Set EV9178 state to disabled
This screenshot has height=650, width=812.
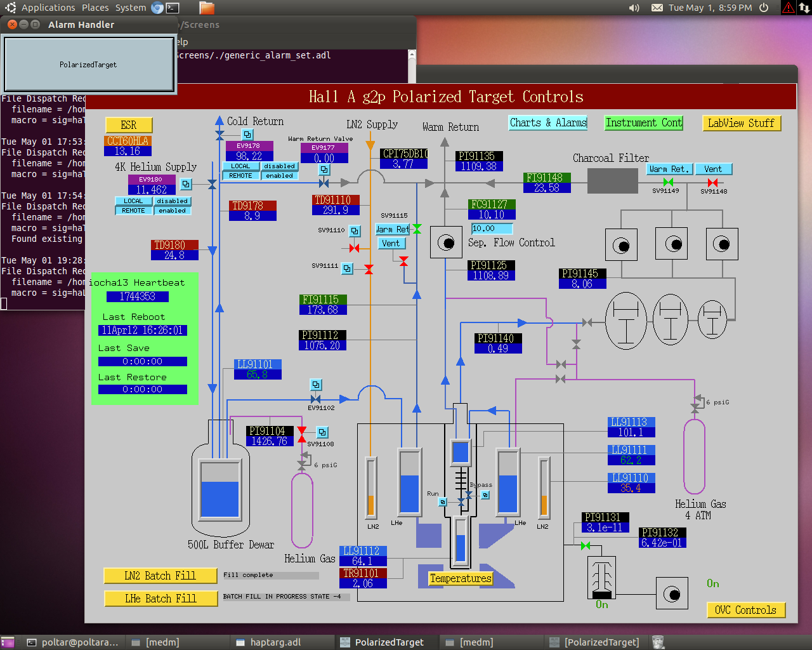[280, 166]
